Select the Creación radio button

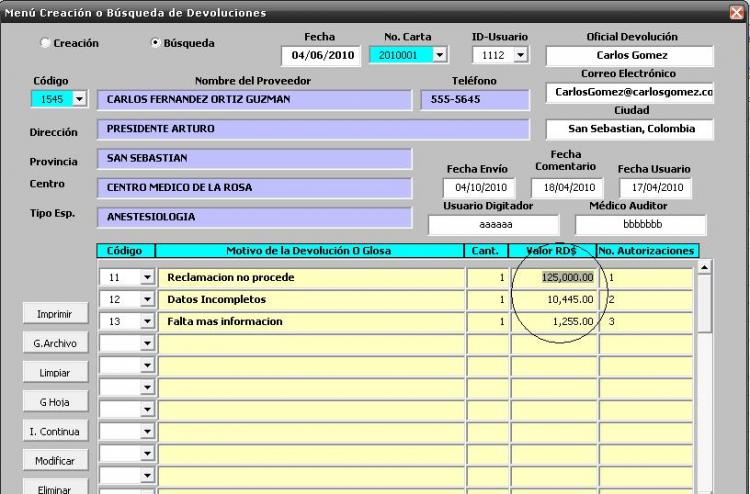pyautogui.click(x=45, y=43)
